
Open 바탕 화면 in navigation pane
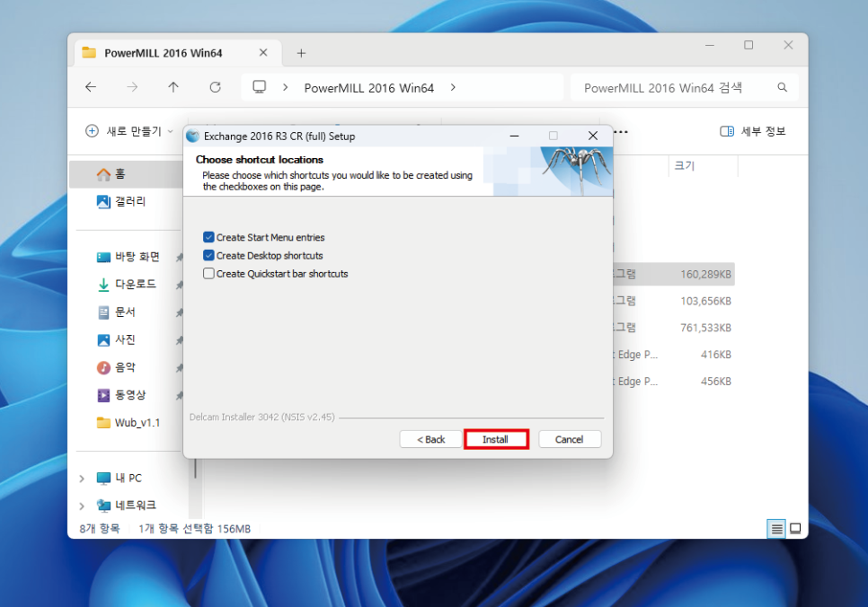(128, 257)
